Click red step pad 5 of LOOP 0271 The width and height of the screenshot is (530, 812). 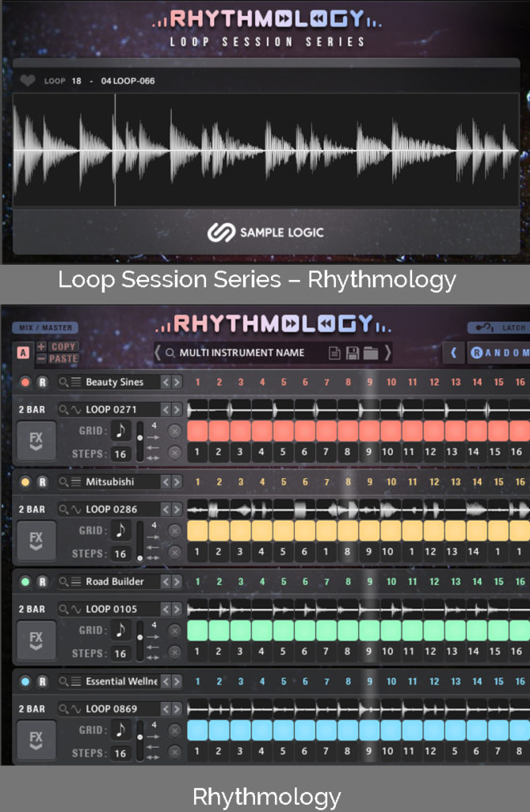point(283,431)
